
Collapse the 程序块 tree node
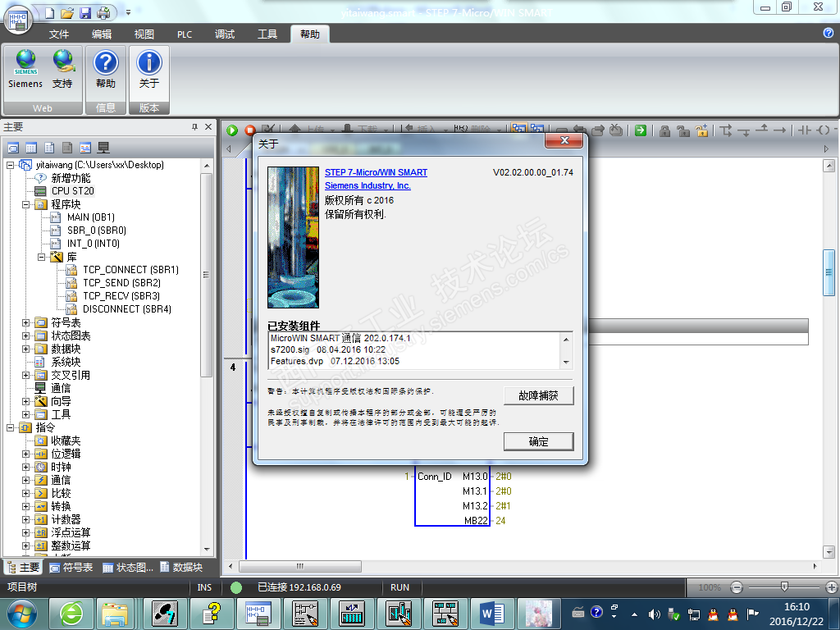(x=25, y=204)
